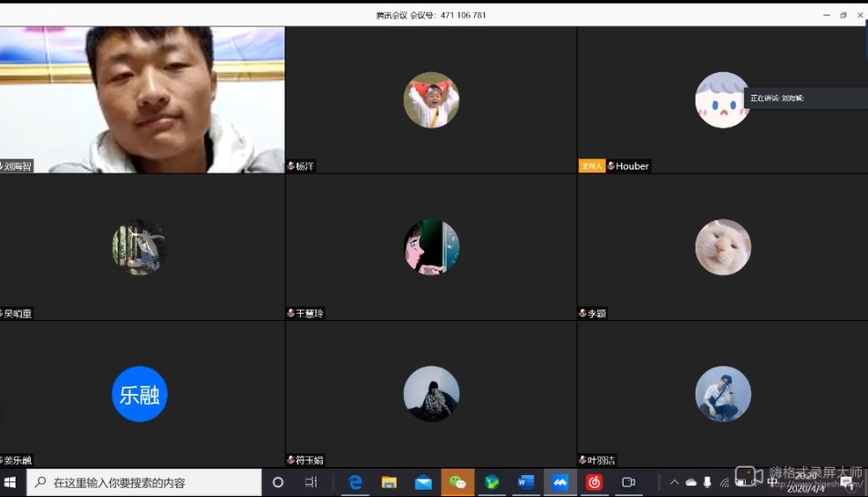This screenshot has height=497, width=868.
Task: Open the Mail app icon
Action: [x=423, y=482]
